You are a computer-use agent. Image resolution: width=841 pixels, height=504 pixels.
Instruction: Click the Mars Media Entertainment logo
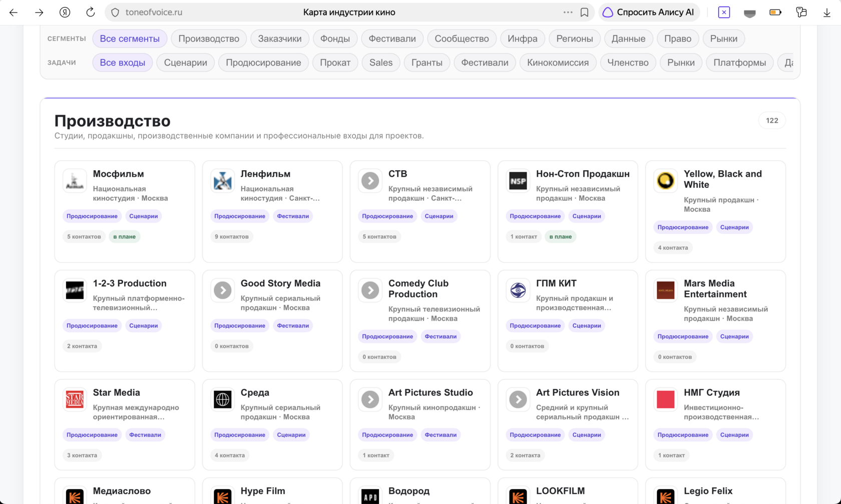click(x=665, y=290)
